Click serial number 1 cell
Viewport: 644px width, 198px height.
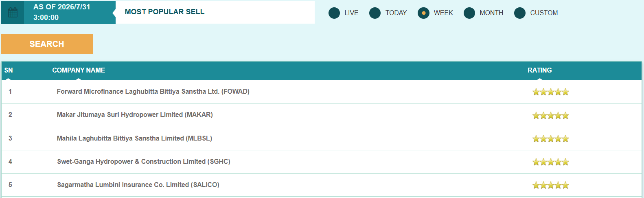10,92
